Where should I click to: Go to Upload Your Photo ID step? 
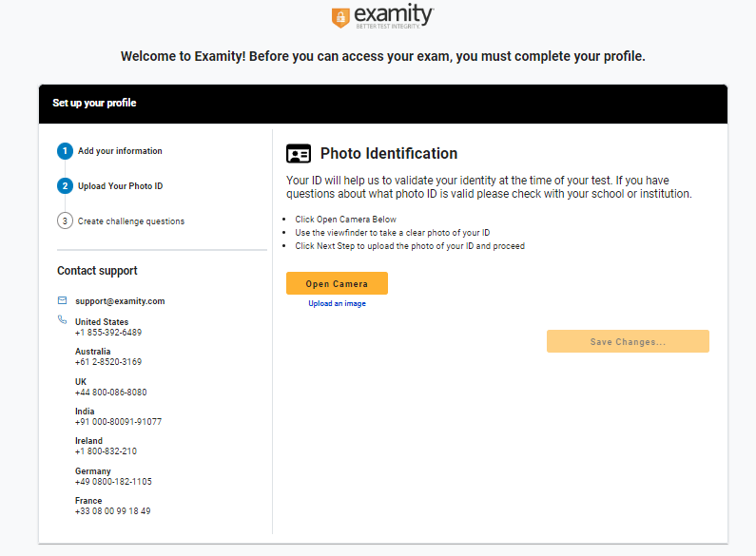(121, 186)
